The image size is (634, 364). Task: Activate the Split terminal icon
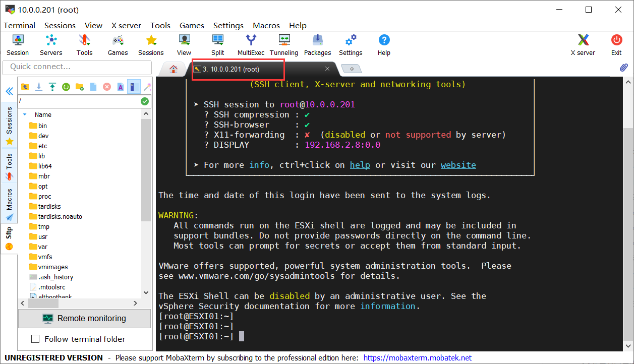(218, 45)
